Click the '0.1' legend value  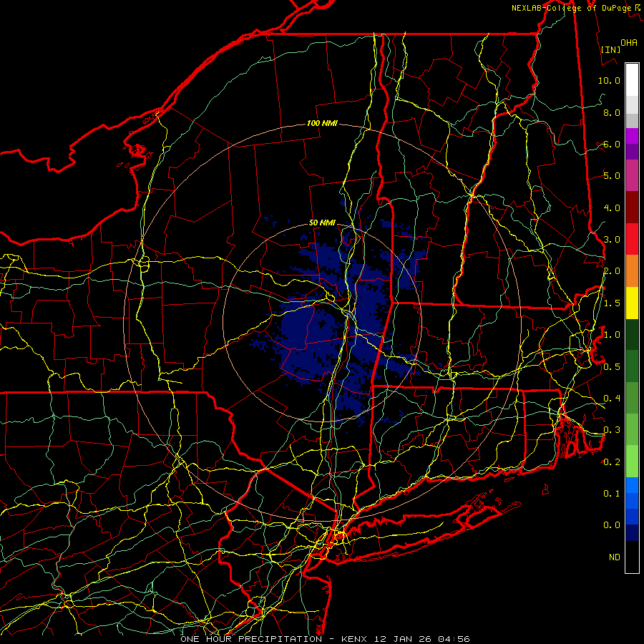point(612,493)
